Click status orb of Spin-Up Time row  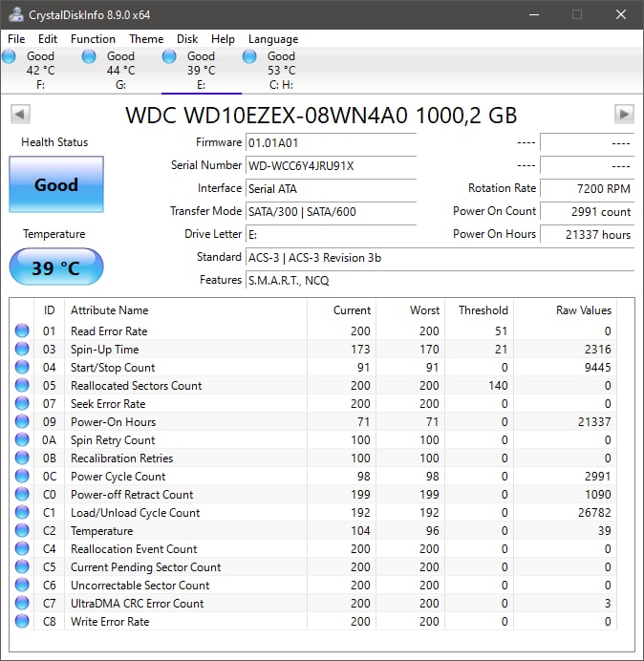pyautogui.click(x=22, y=349)
